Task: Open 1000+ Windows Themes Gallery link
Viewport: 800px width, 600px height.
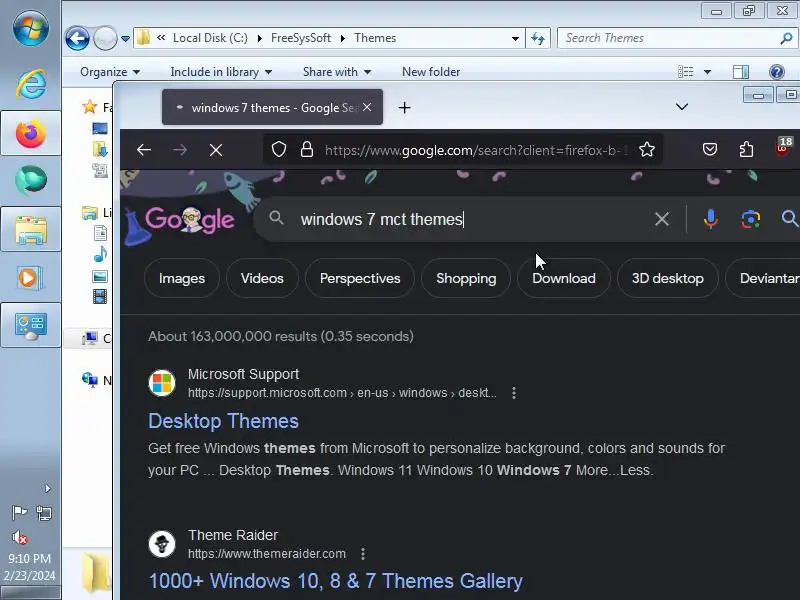Action: pyautogui.click(x=336, y=581)
